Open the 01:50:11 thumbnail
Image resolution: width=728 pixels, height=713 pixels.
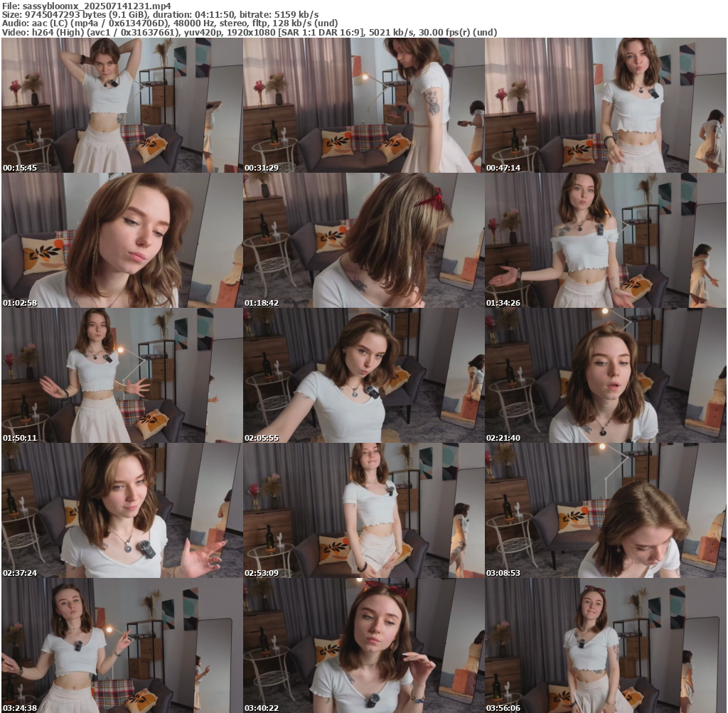point(122,375)
